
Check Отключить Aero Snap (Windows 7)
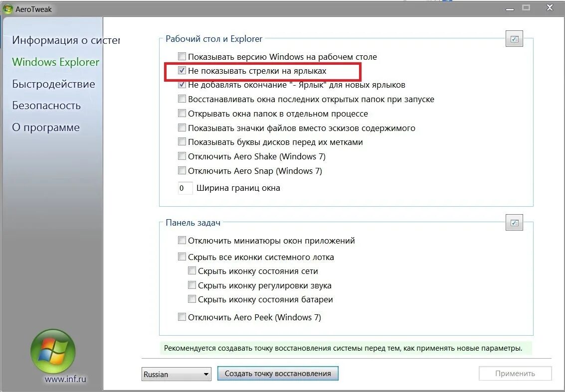[182, 170]
